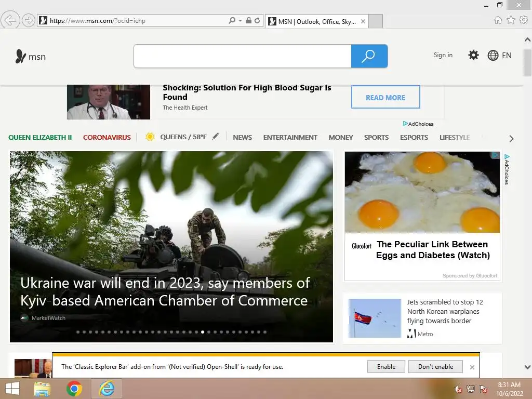Image resolution: width=532 pixels, height=399 pixels.
Task: Click the browser Forward arrow button
Action: pos(29,21)
